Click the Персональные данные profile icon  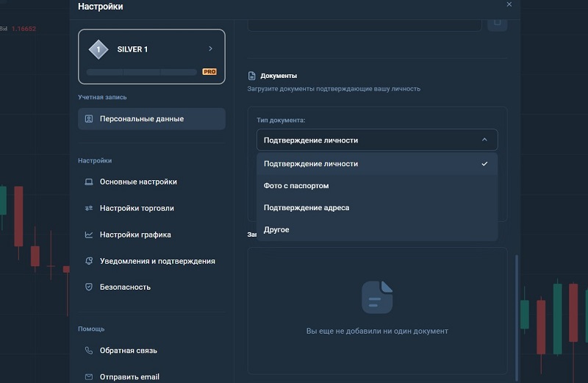click(89, 119)
